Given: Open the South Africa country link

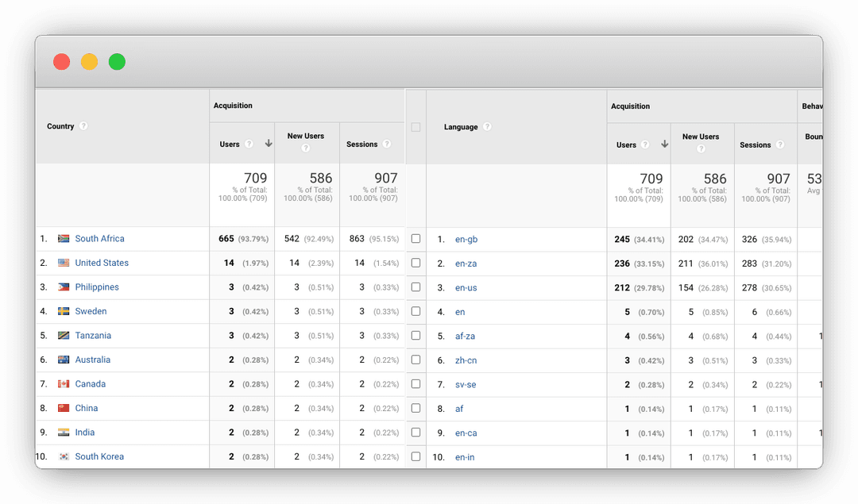Looking at the screenshot, I should 99,238.
